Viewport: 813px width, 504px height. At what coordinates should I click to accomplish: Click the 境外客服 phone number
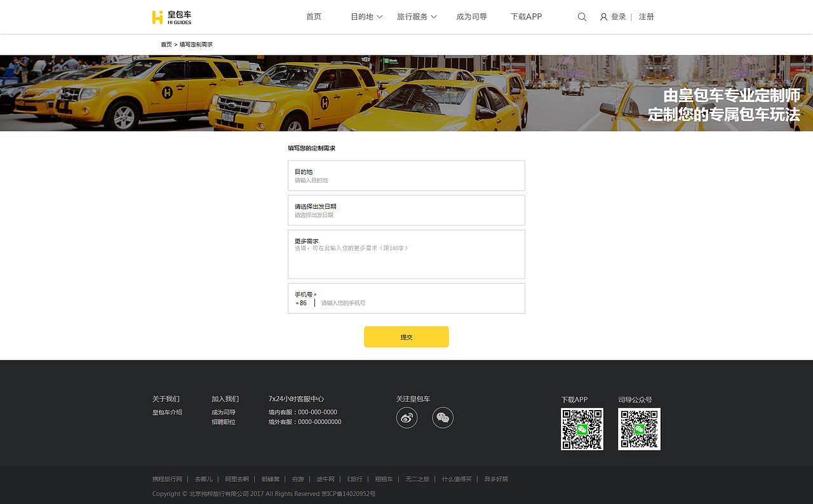tap(319, 422)
